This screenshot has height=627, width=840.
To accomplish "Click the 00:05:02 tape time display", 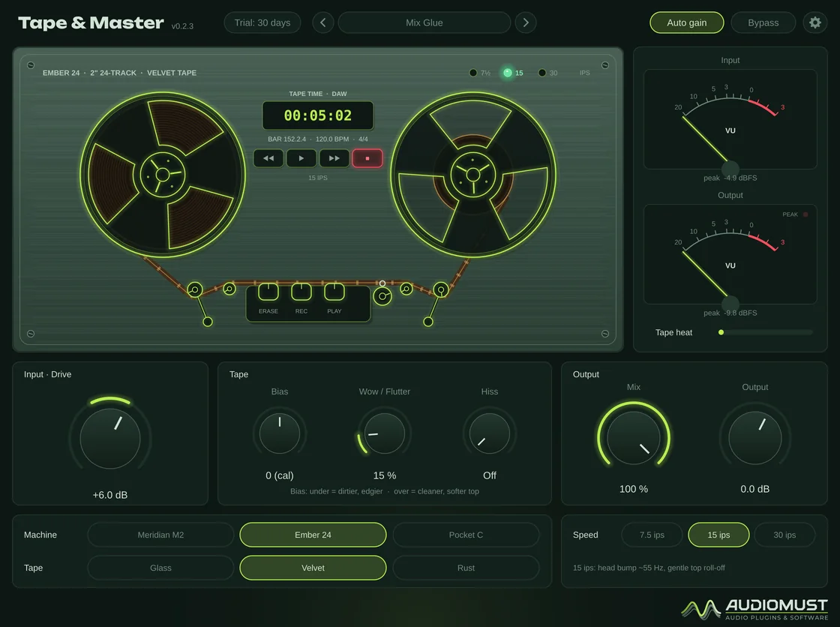I will pyautogui.click(x=318, y=115).
